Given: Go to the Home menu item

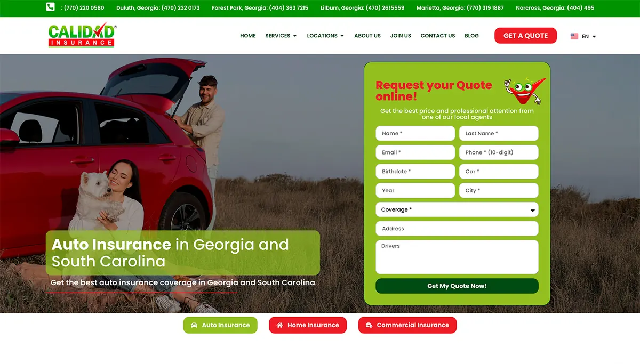Looking at the screenshot, I should click(x=248, y=36).
